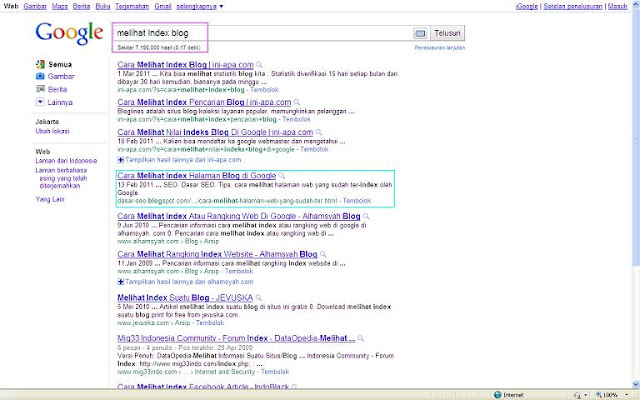
Task: Preview magnifier beside 'Cara Melihat Index Atau Rangking Web'
Action: 366,216
